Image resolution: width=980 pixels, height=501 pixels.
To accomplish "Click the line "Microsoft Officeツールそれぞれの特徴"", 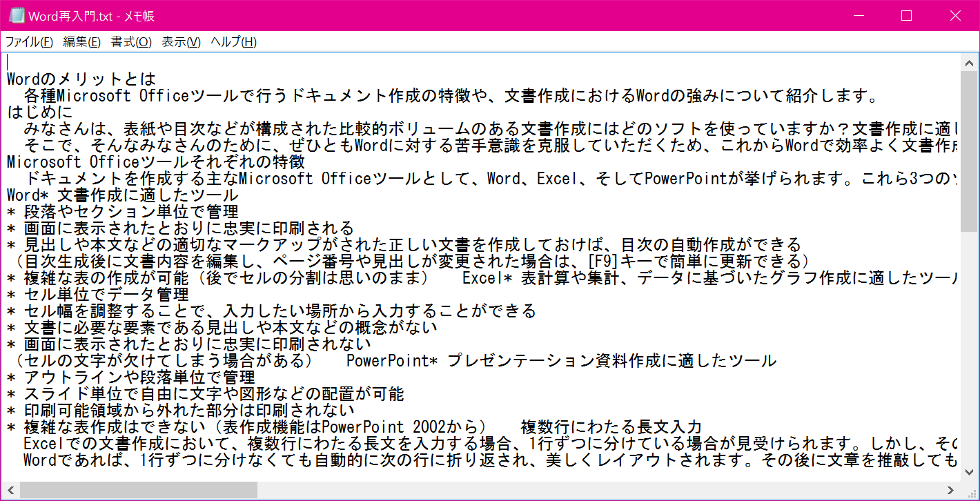I will [x=156, y=161].
